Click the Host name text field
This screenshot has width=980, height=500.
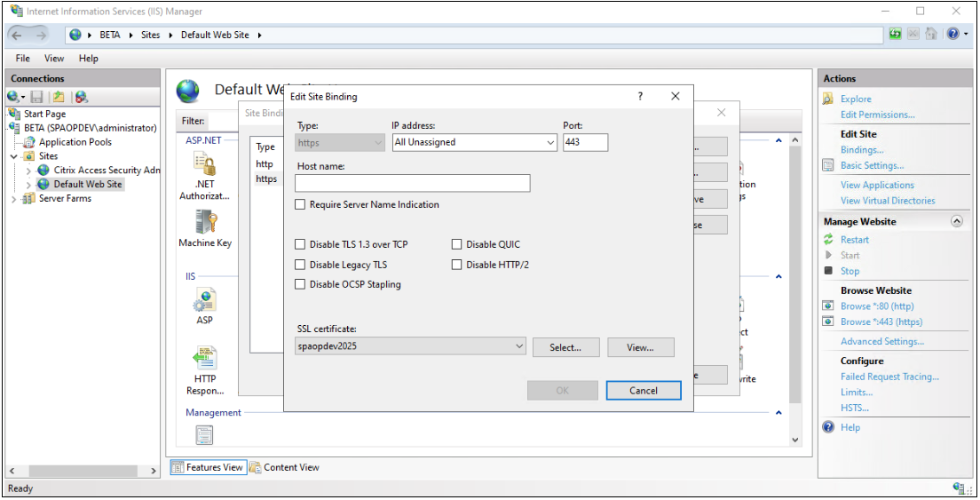point(412,183)
